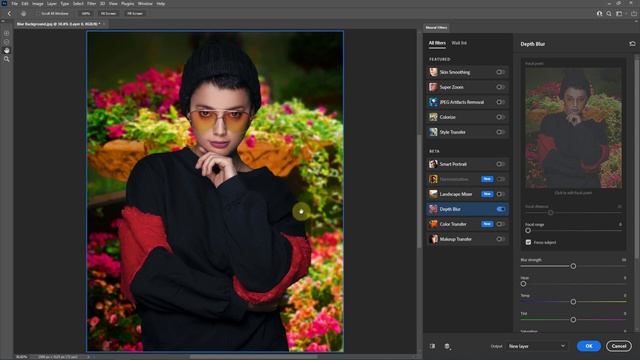Open the Image menu
640x360 pixels.
(38, 3)
